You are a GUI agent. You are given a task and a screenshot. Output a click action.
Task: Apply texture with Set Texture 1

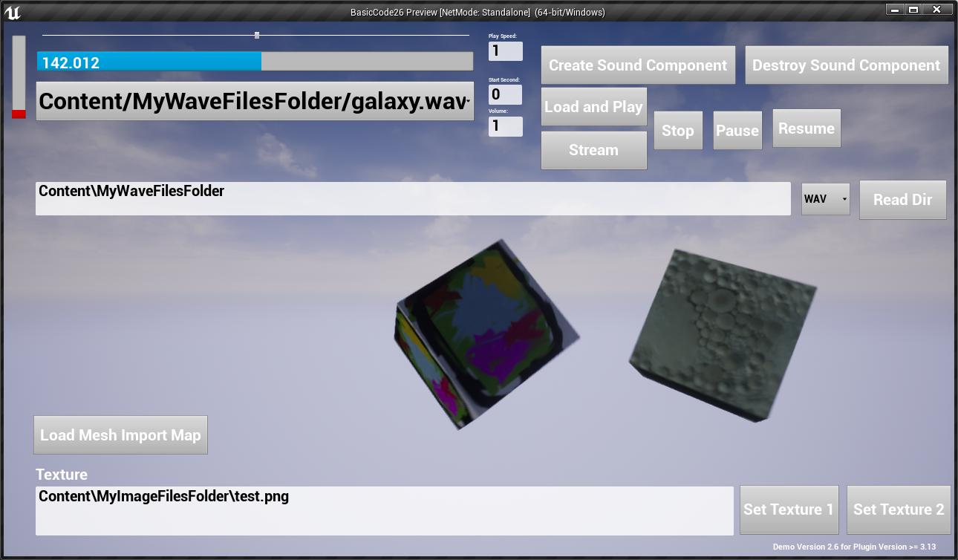tap(789, 509)
